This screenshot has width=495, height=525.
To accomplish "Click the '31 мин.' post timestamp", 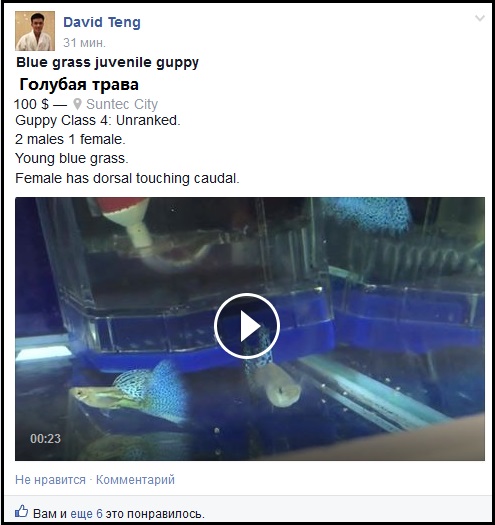I will tap(84, 43).
